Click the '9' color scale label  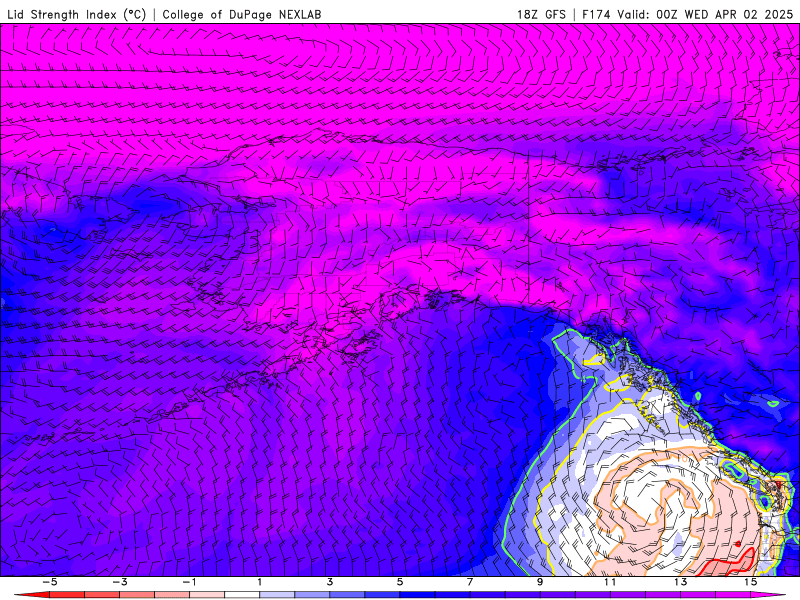[x=540, y=582]
